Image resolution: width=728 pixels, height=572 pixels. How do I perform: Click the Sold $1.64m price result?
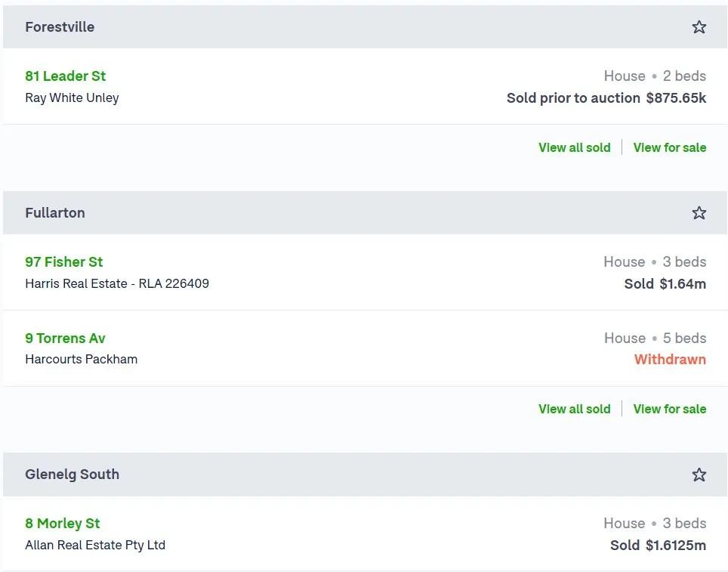point(665,283)
